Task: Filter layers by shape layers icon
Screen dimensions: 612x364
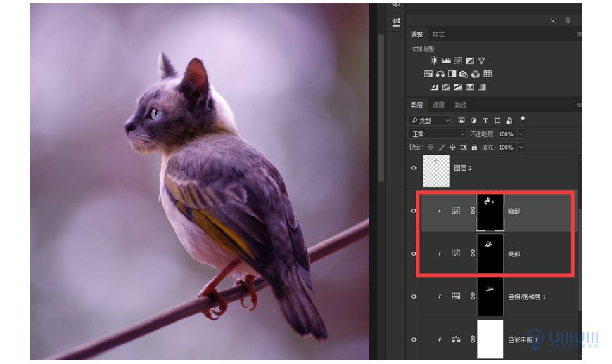Action: (x=497, y=120)
